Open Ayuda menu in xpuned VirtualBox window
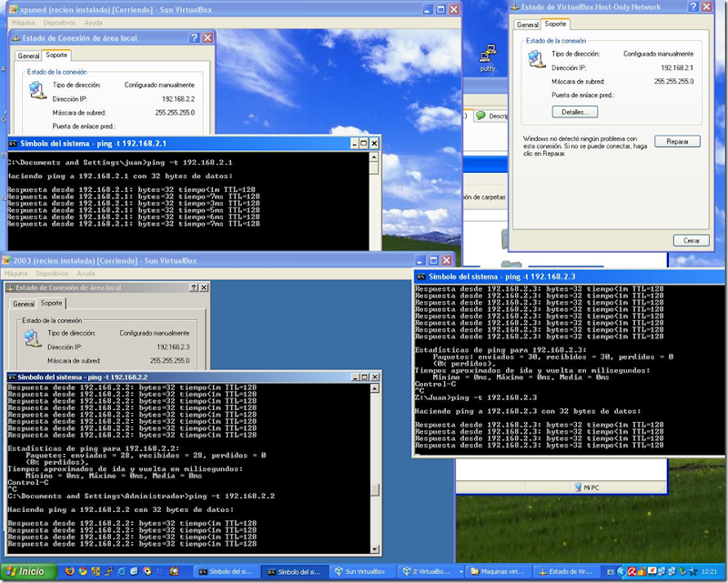 [x=94, y=23]
